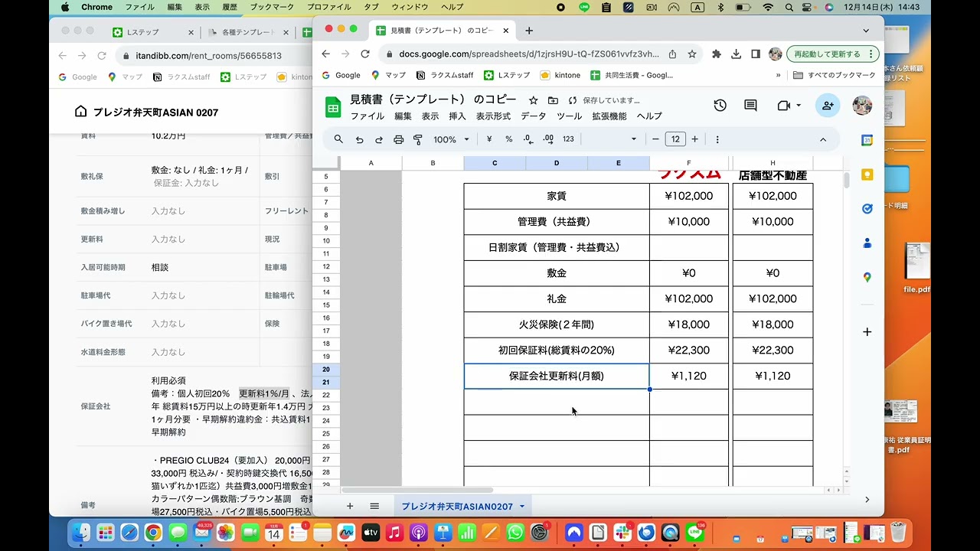Click 再起動して更新する Chrome update button

coord(832,54)
